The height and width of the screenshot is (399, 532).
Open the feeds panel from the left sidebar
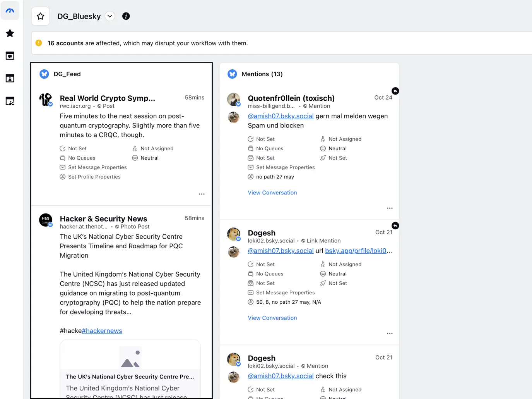(x=10, y=55)
